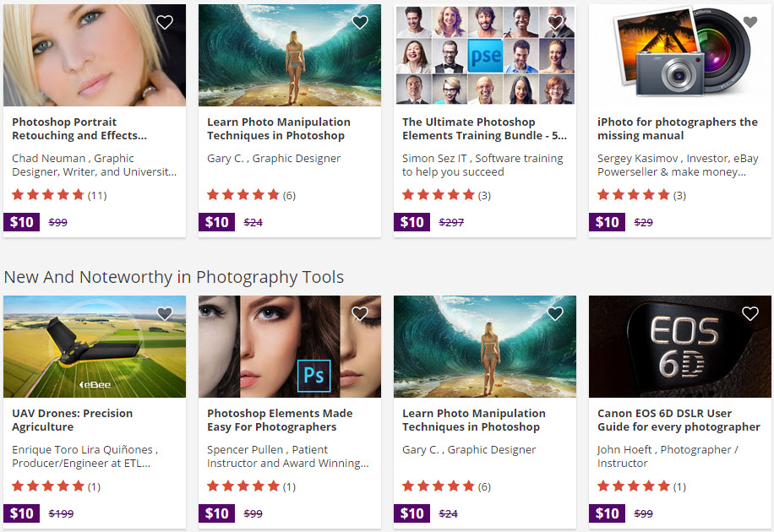Click heart icon on Photoshop Elements Training Bundle
This screenshot has height=532, width=774.
[x=555, y=23]
